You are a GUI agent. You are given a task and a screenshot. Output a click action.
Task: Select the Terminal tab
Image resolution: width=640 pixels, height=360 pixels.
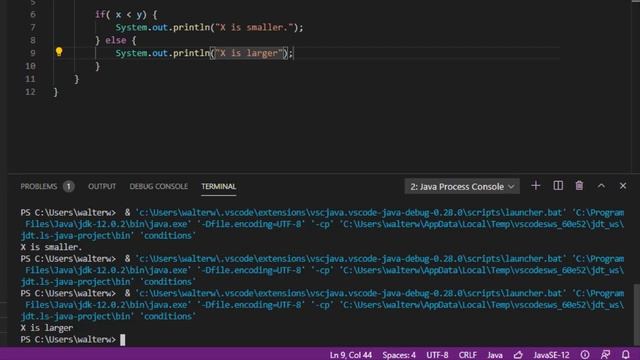[x=219, y=187]
